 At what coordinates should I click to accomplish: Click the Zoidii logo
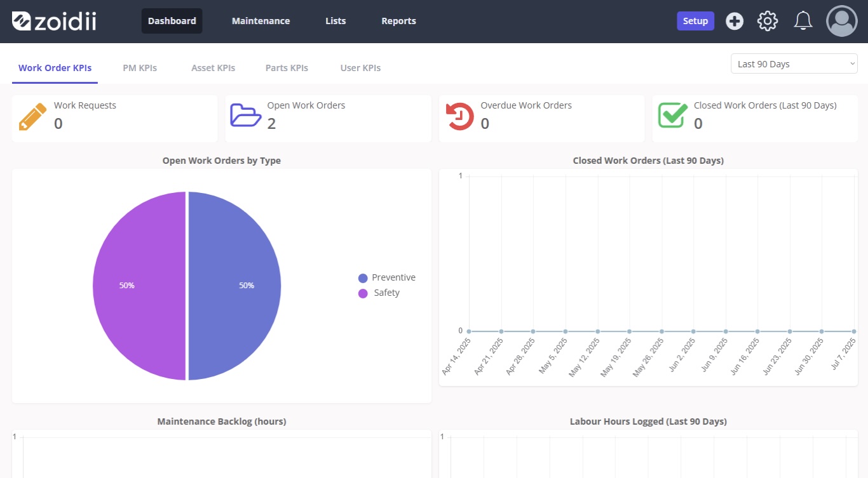(54, 20)
